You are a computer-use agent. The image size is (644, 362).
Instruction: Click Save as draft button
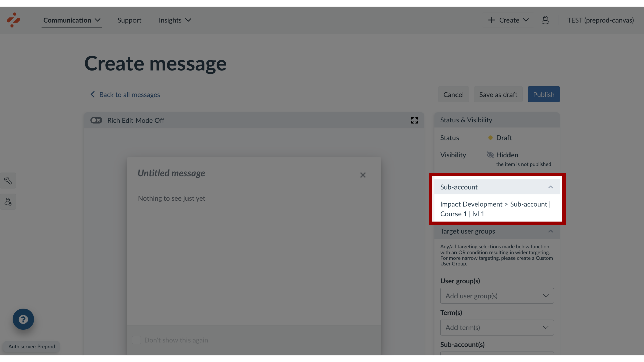click(498, 94)
